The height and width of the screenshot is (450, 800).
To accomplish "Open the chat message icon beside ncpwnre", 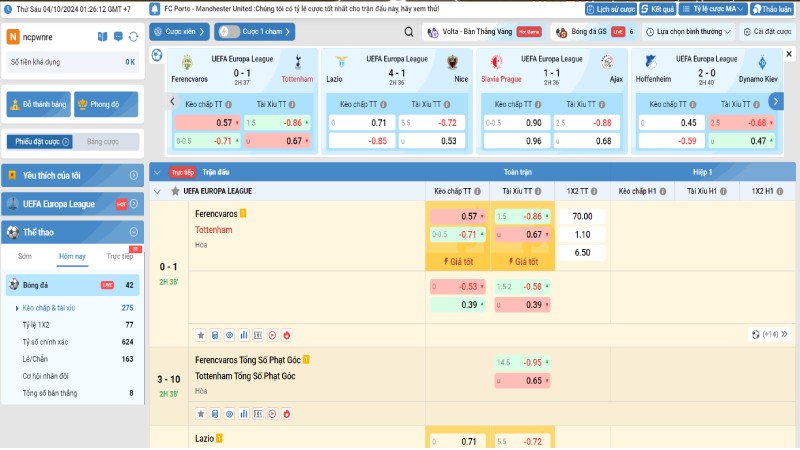I will (118, 37).
